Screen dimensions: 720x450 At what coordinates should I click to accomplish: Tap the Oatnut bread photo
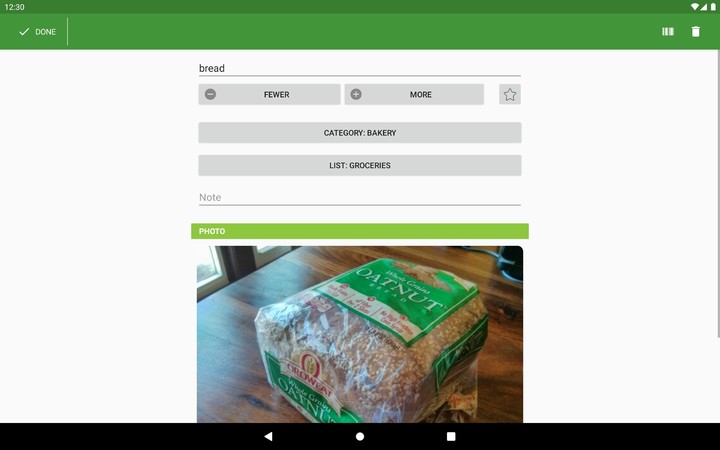tap(360, 334)
